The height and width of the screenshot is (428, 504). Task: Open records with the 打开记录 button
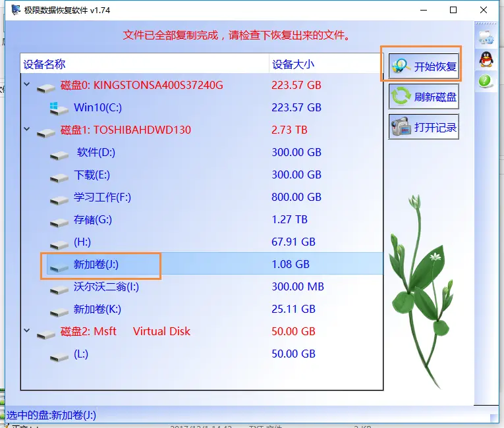424,126
